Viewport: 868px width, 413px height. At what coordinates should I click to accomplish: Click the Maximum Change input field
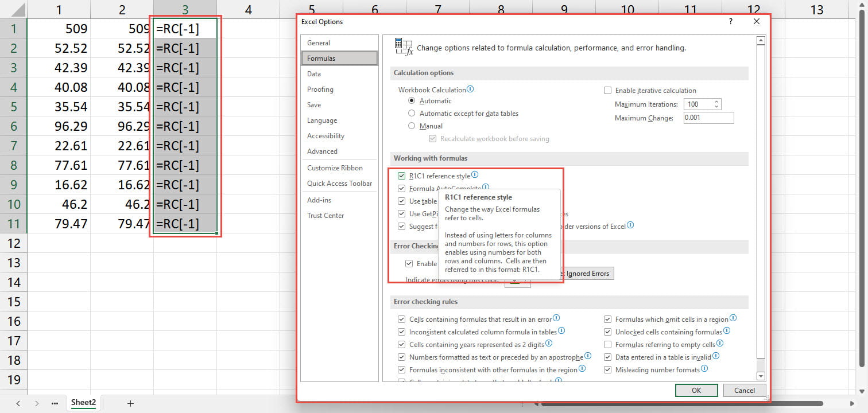[x=708, y=118]
